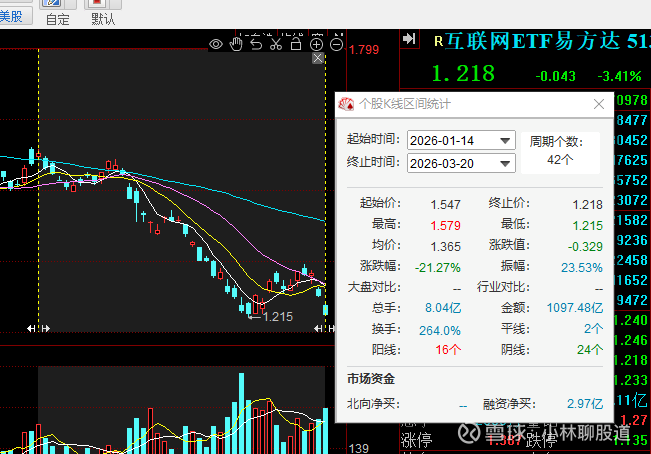The image size is (651, 454).
Task: Click the undo arrow icon in chart toolbar
Action: pos(256,44)
